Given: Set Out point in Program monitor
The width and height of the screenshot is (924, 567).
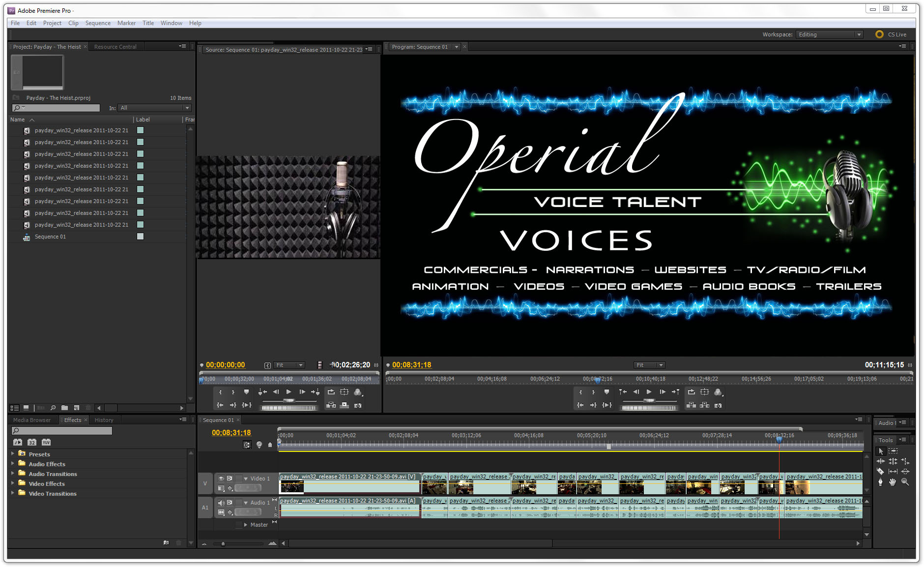Looking at the screenshot, I should tap(594, 392).
